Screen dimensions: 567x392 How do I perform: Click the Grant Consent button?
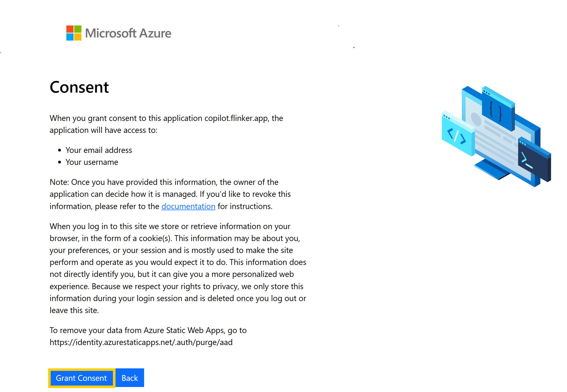click(81, 378)
